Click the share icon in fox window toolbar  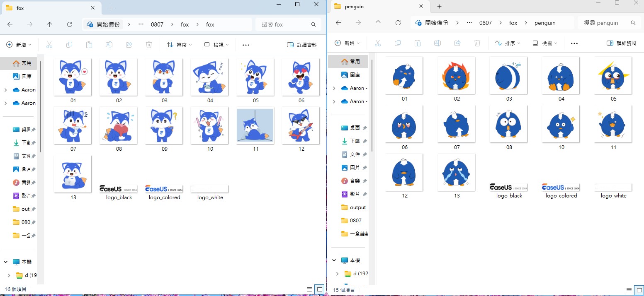tap(129, 45)
